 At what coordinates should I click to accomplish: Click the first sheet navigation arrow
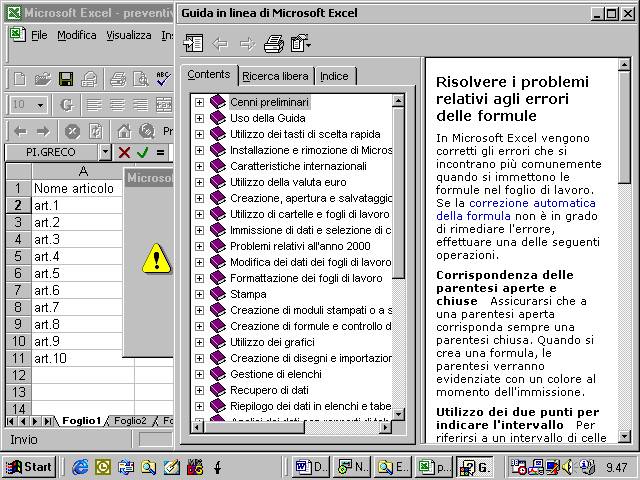(11, 421)
